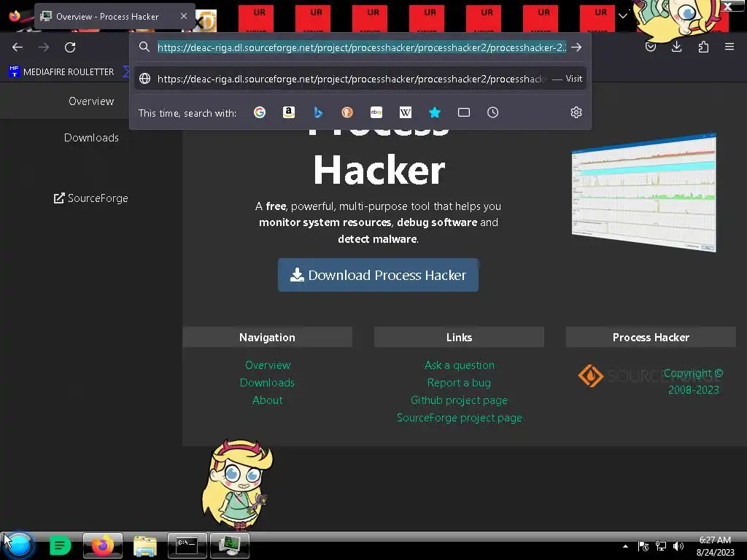Image resolution: width=747 pixels, height=560 pixels.
Task: Select the Overview - Process Hacker tab
Action: (115, 16)
